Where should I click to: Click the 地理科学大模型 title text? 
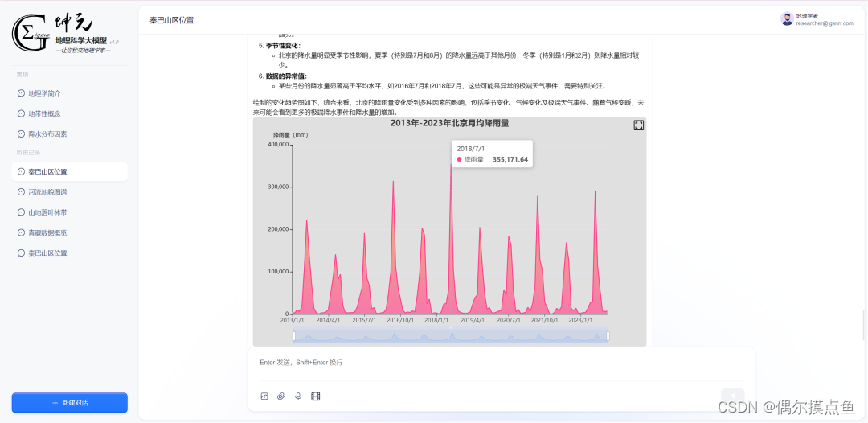[81, 40]
